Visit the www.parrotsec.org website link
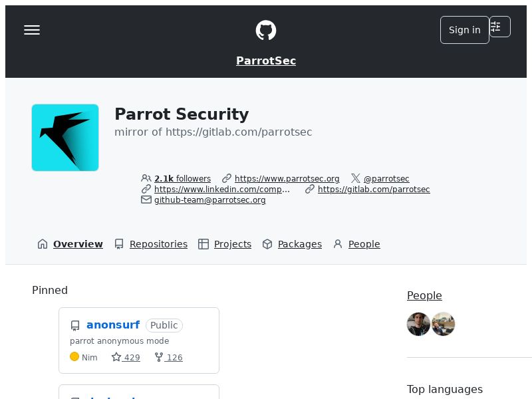 (287, 179)
